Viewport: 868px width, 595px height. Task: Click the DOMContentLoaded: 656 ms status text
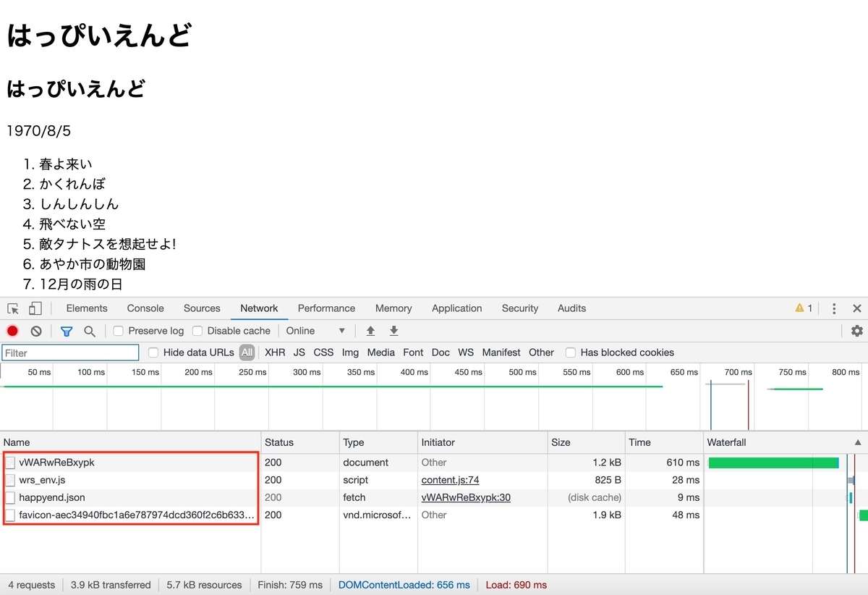point(404,585)
